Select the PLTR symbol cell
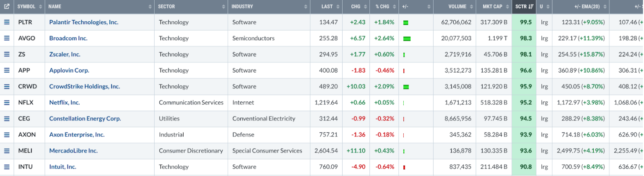The width and height of the screenshot is (644, 176). coord(29,22)
